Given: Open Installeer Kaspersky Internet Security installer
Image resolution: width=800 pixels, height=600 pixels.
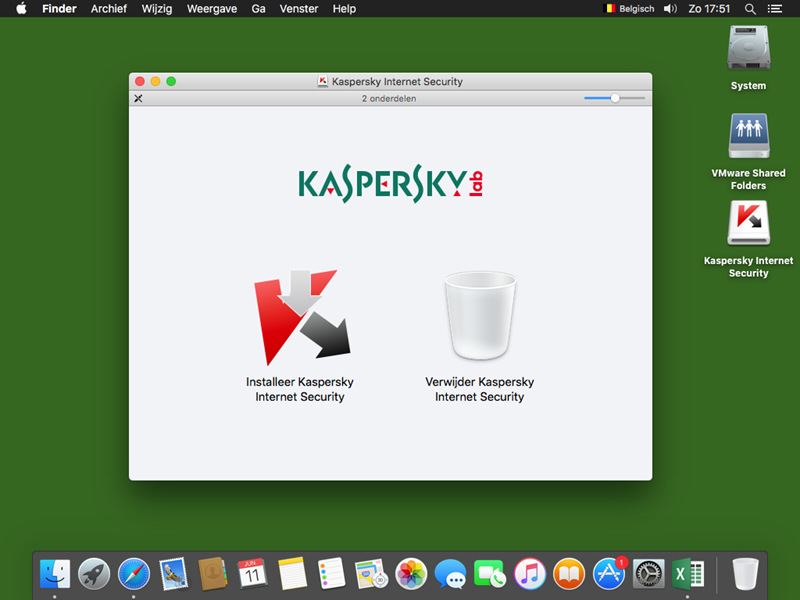Looking at the screenshot, I should click(x=300, y=318).
